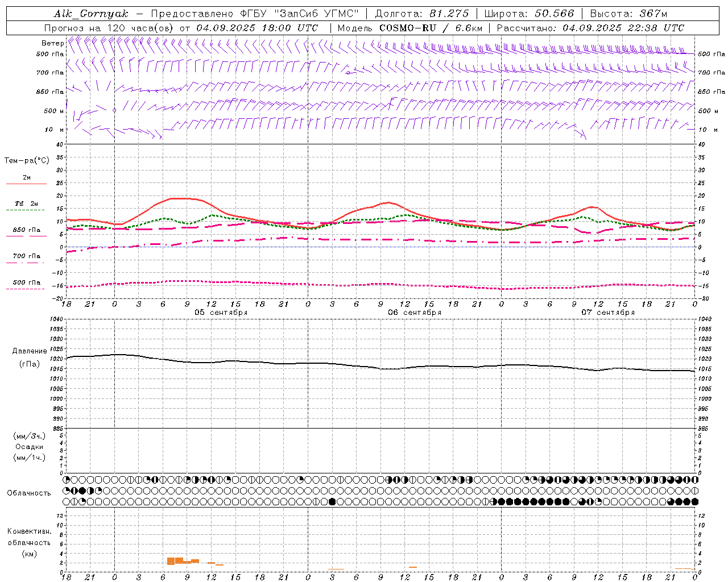Click 'Рассчитано: 04.09.2025 22:38 UTC' text

(590, 28)
